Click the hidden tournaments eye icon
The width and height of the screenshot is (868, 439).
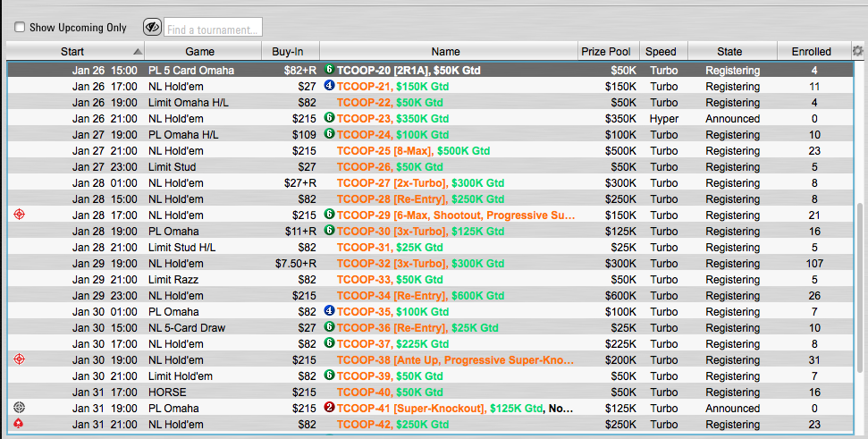pyautogui.click(x=151, y=28)
